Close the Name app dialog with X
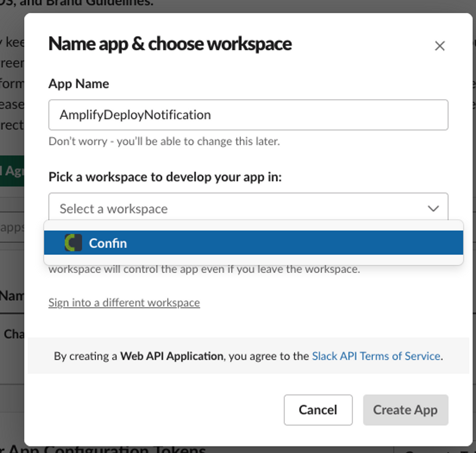 click(440, 46)
